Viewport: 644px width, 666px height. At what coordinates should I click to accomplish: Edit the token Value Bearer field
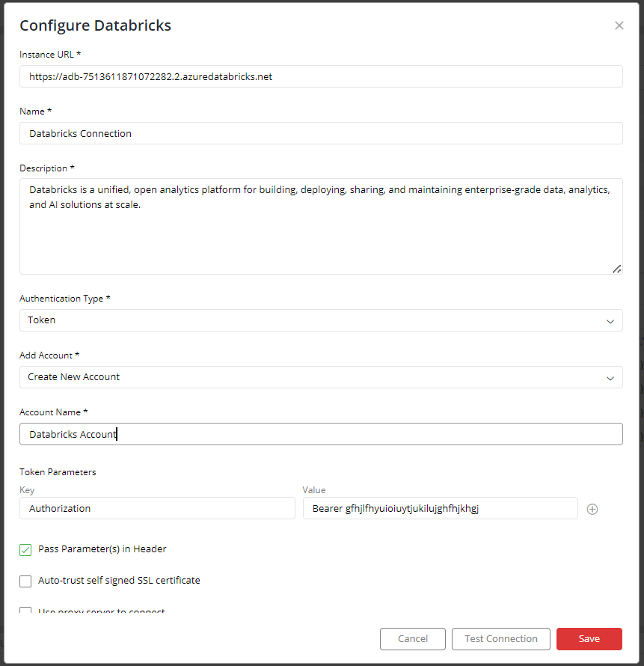tap(441, 508)
